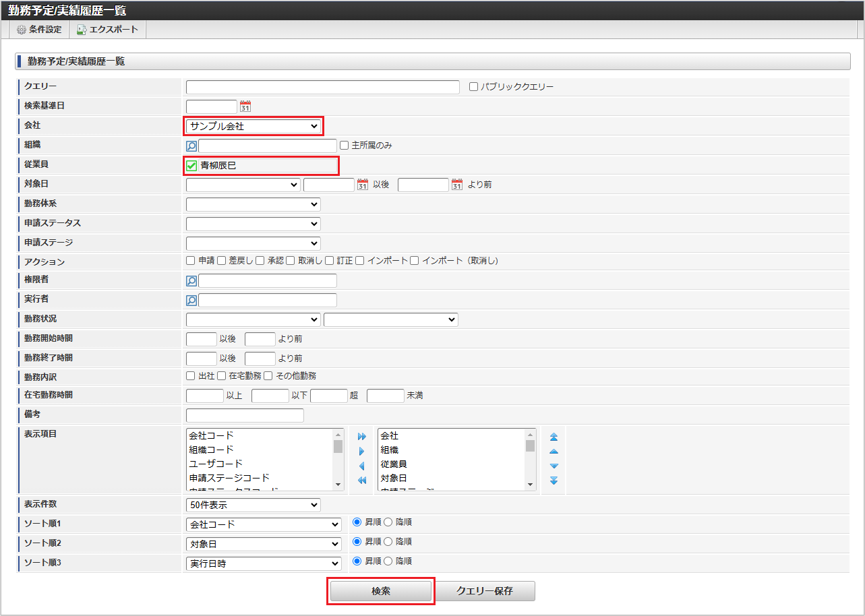
Task: Move selected display item to bottom
Action: point(554,481)
